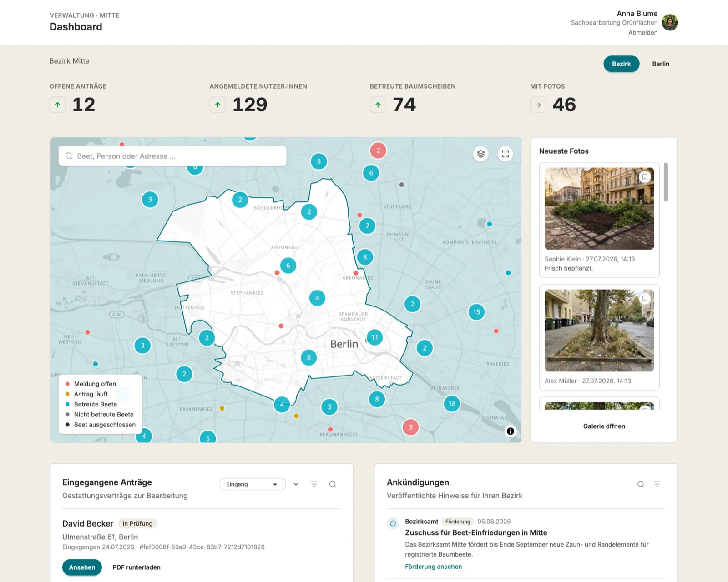Open the map layers selector icon
Image resolution: width=728 pixels, height=582 pixels.
481,154
